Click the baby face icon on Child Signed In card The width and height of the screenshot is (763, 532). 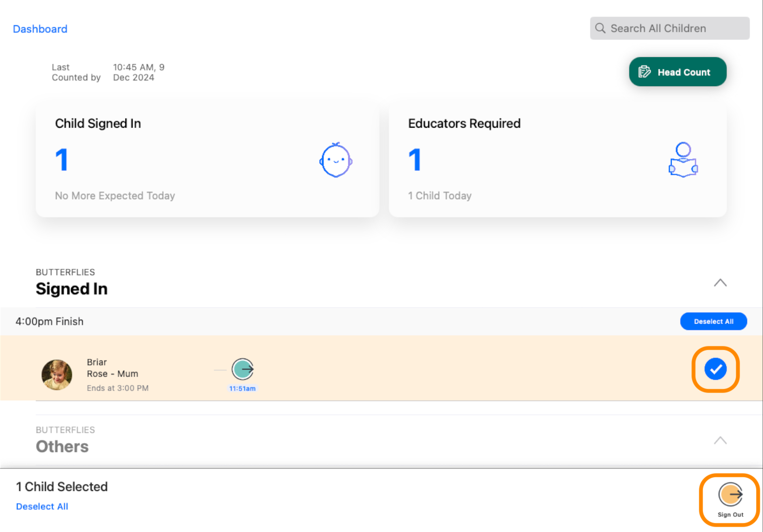[x=335, y=160]
